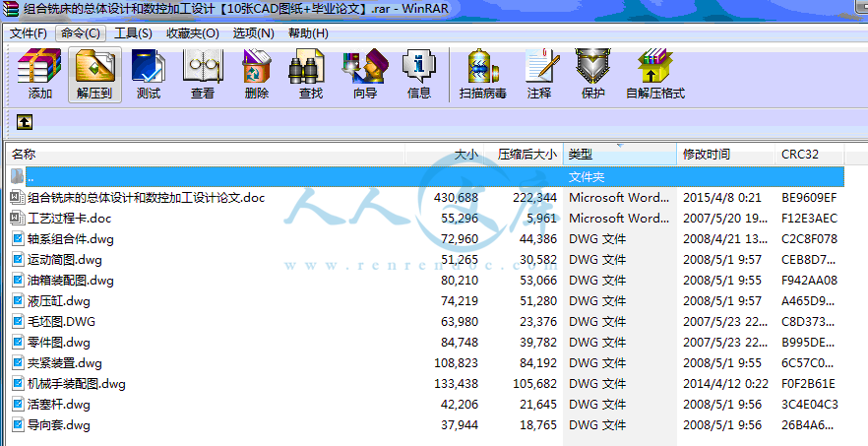868x446 pixels.
Task: Open the 向导 (Wizard) toolbar icon
Action: coord(365,67)
